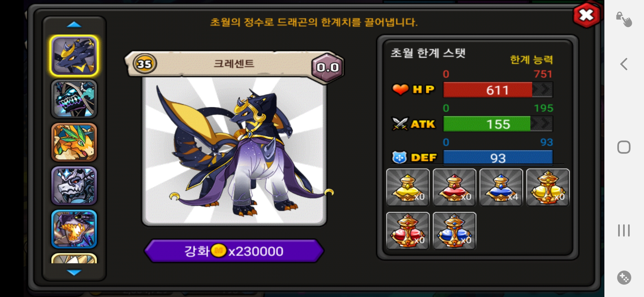Choose the fire-mouthed blue-frame dragon thumbnail
Image resolution: width=644 pixels, height=297 pixels.
pyautogui.click(x=74, y=229)
